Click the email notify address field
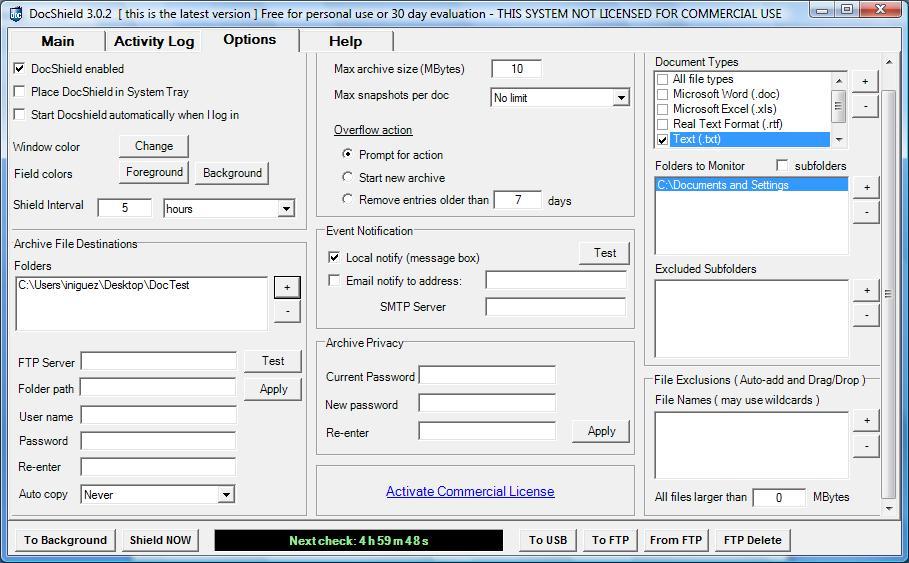Viewport: 909px width, 563px height. 556,280
